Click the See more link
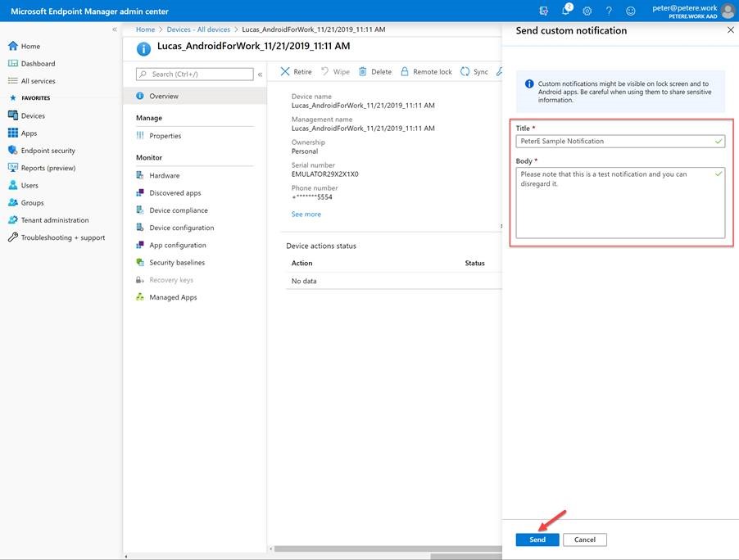Image resolution: width=739 pixels, height=560 pixels. point(306,215)
